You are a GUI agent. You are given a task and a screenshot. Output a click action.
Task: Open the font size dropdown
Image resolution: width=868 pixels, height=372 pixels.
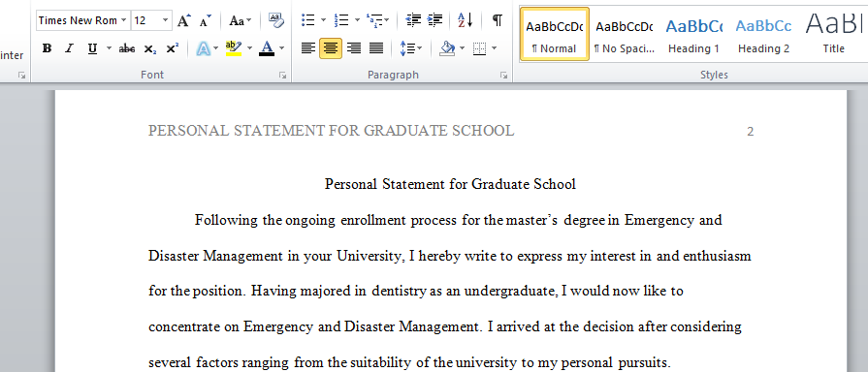pyautogui.click(x=166, y=21)
